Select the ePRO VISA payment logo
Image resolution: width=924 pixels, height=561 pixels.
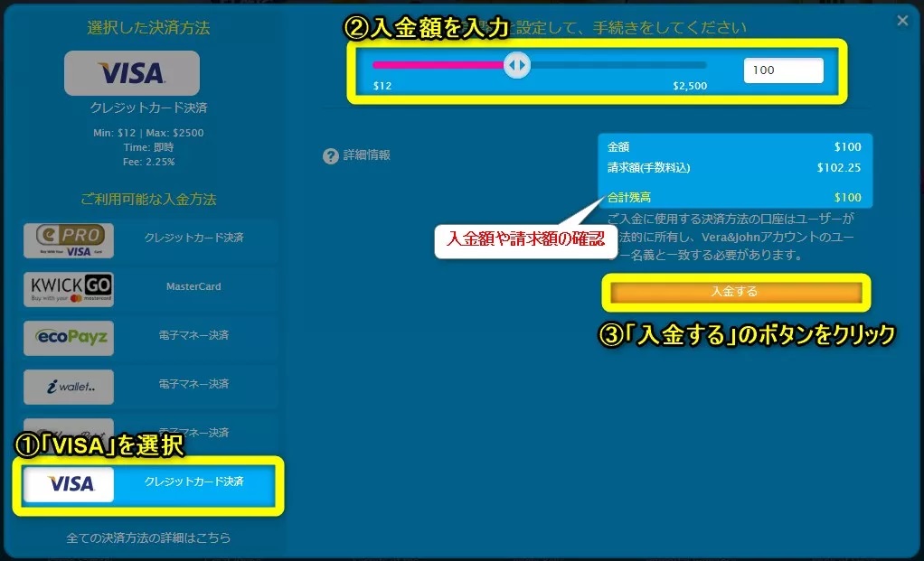pyautogui.click(x=69, y=240)
